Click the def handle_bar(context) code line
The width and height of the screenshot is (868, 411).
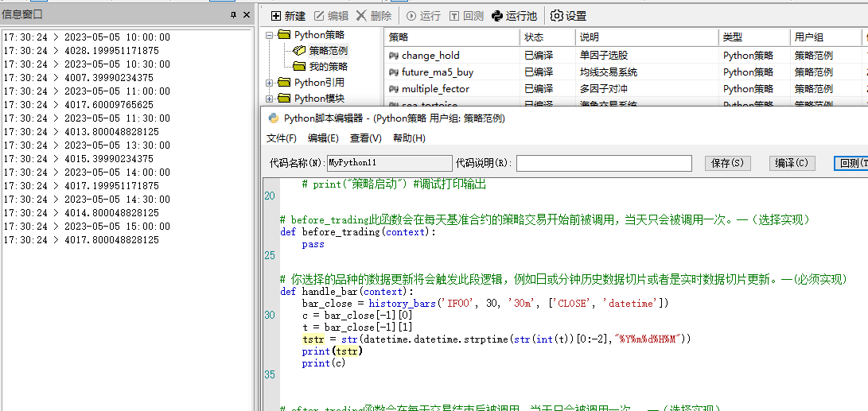point(347,292)
